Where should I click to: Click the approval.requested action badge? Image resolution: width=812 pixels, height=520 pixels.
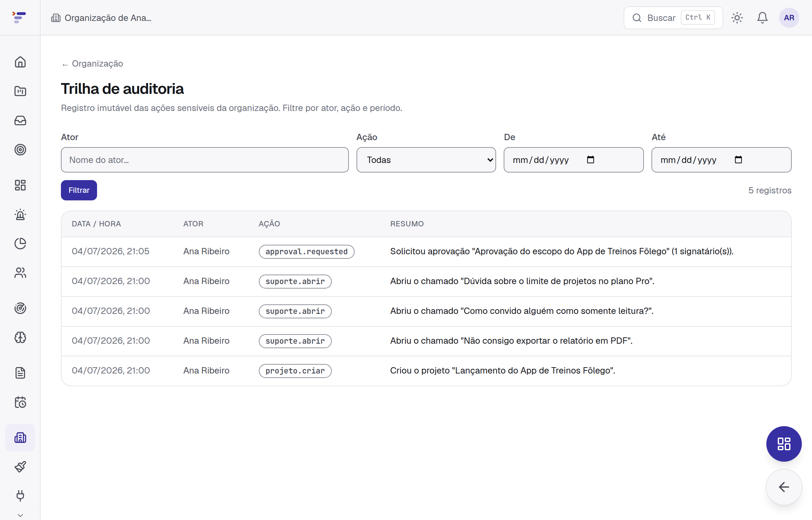coord(306,251)
